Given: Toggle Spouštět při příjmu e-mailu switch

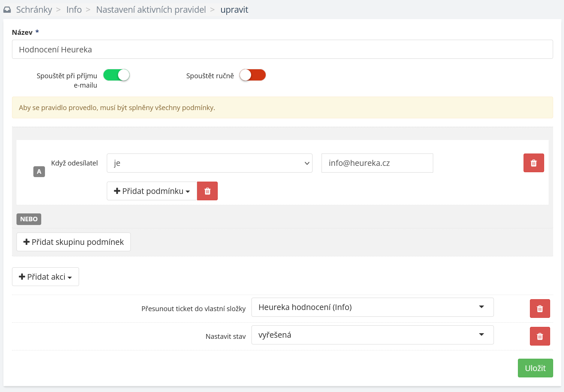Looking at the screenshot, I should coord(116,75).
